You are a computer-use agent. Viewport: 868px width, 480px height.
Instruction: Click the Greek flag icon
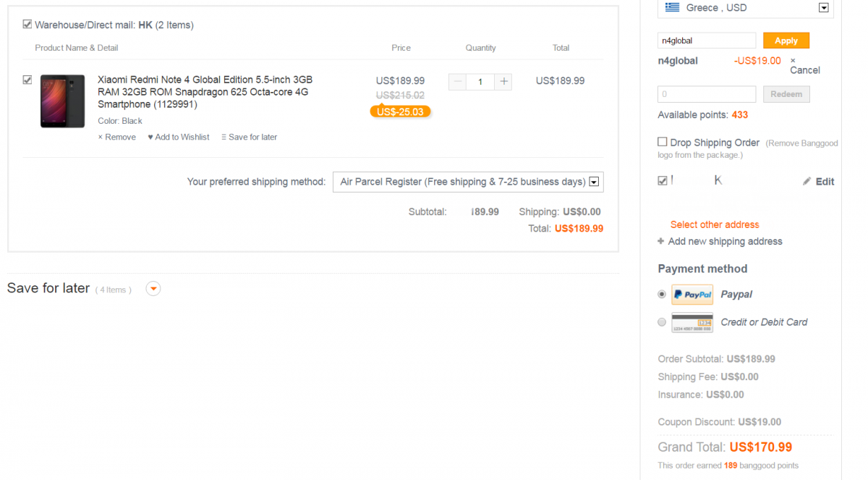click(x=673, y=7)
